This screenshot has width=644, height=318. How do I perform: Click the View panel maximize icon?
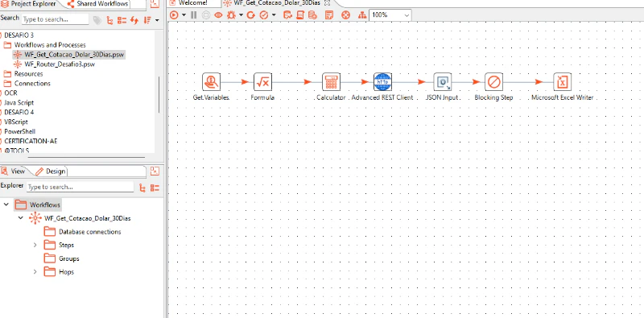155,171
